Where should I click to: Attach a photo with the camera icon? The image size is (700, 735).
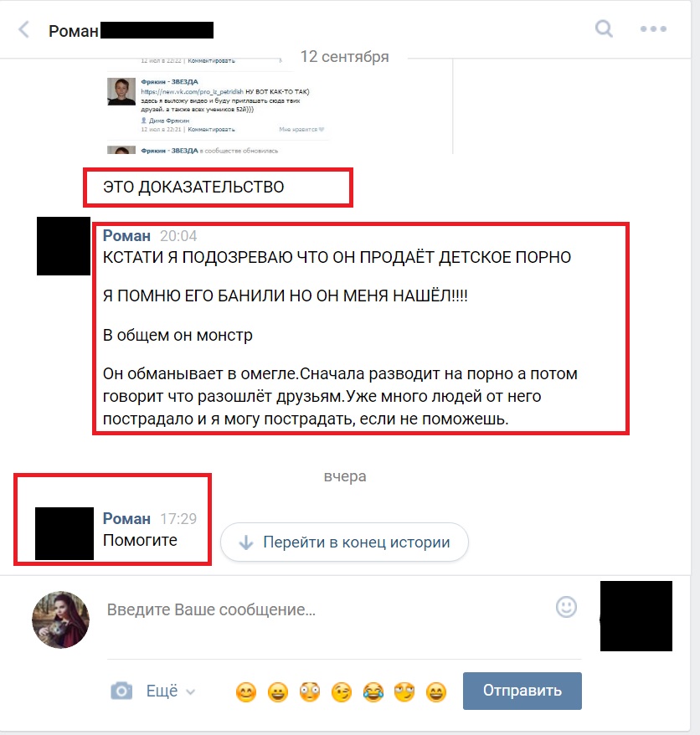pos(121,691)
